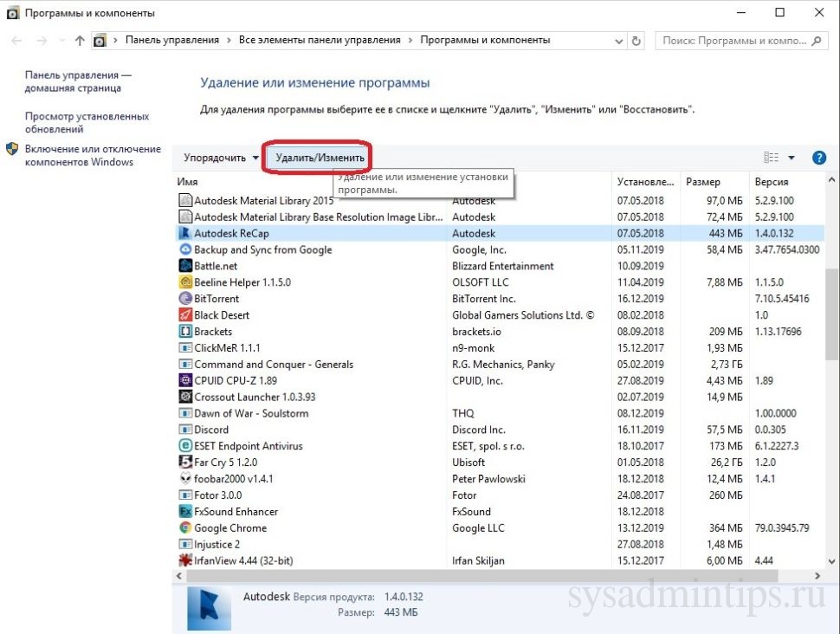Go up one folder level arrow
840x634 pixels.
pos(81,41)
